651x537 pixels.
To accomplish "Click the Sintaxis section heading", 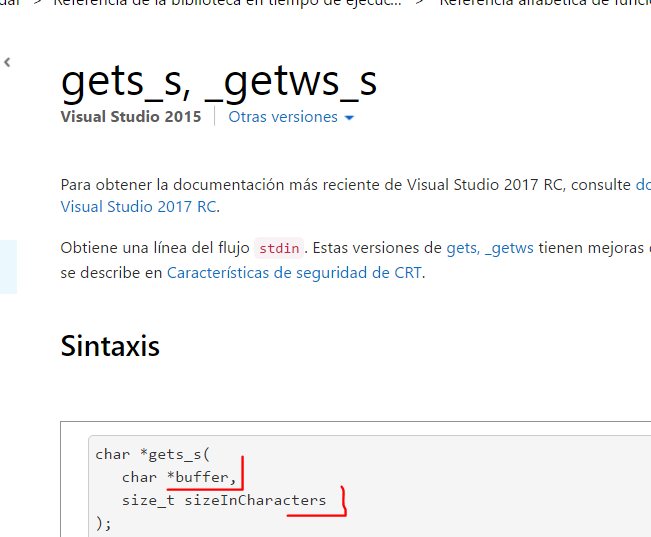I will (x=110, y=346).
